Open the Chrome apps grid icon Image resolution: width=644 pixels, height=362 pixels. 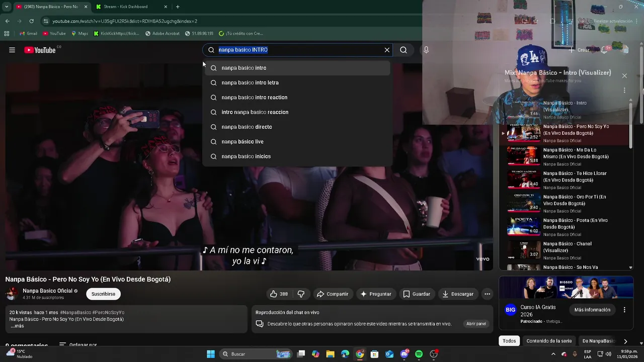click(x=7, y=34)
